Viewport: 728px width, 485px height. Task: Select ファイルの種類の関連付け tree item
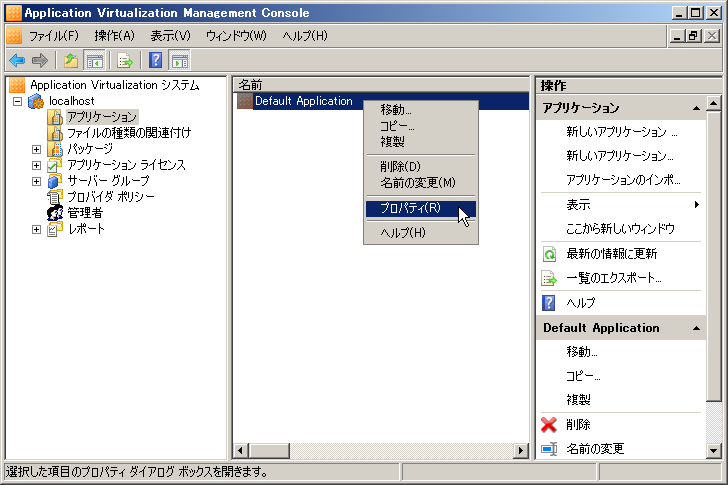coord(129,133)
